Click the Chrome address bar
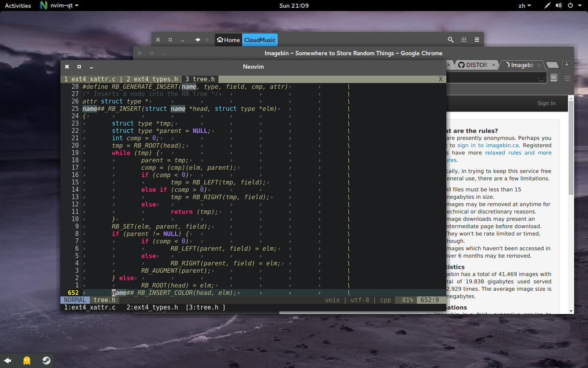 [496, 78]
